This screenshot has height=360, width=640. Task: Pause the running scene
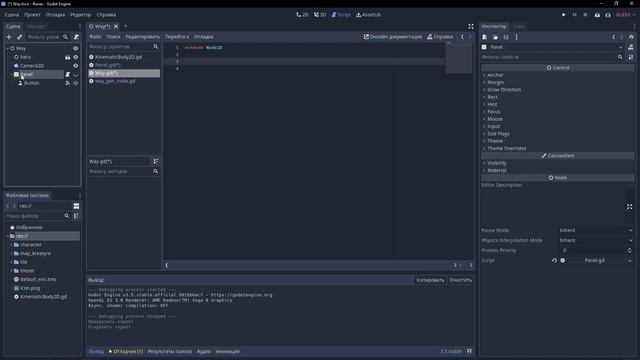(x=574, y=15)
